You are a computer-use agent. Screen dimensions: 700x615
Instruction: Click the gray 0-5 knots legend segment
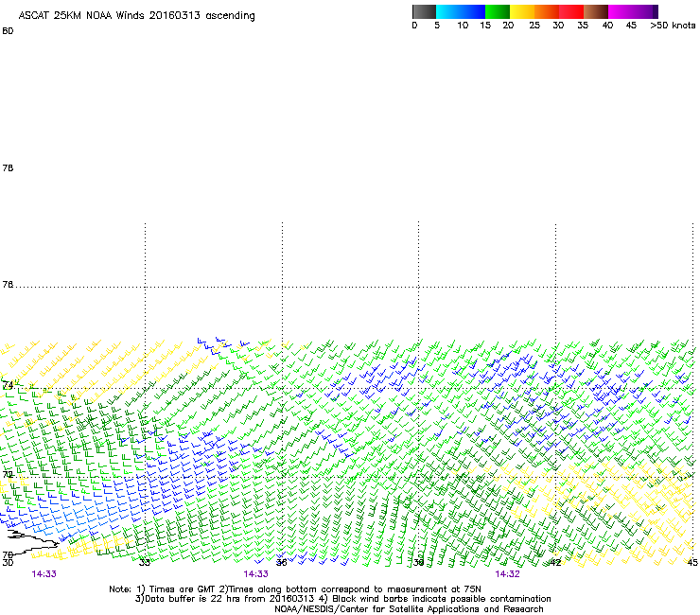point(424,11)
